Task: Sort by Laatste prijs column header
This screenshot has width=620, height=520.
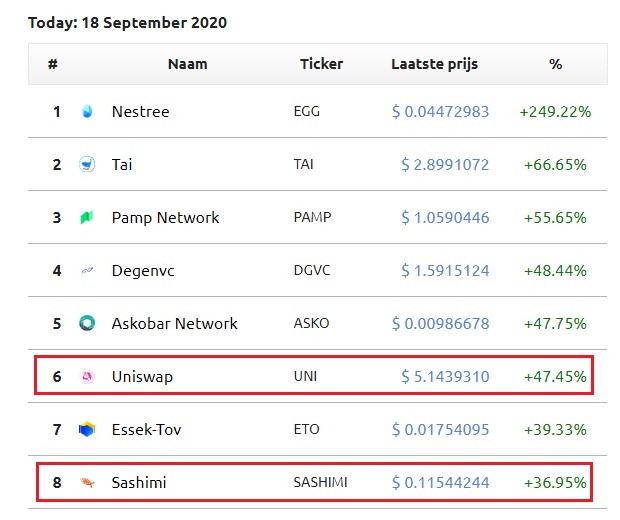Action: tap(434, 64)
